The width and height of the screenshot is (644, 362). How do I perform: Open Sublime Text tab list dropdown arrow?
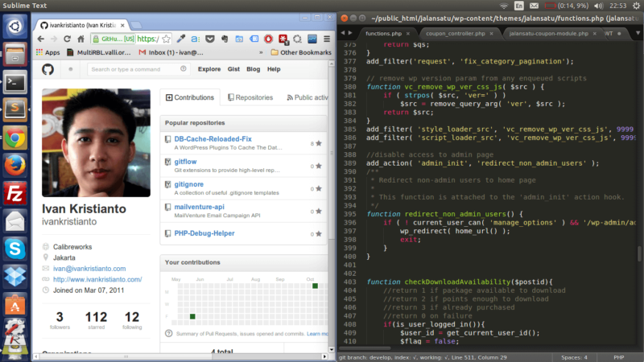(638, 33)
